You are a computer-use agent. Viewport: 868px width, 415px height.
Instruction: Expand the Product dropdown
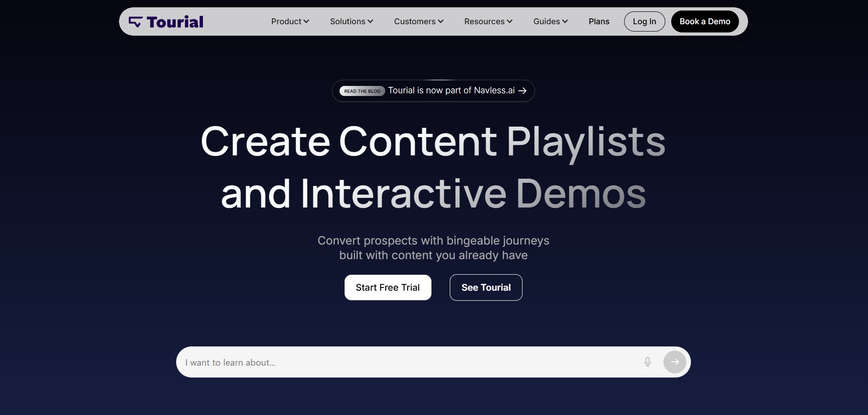pyautogui.click(x=290, y=21)
